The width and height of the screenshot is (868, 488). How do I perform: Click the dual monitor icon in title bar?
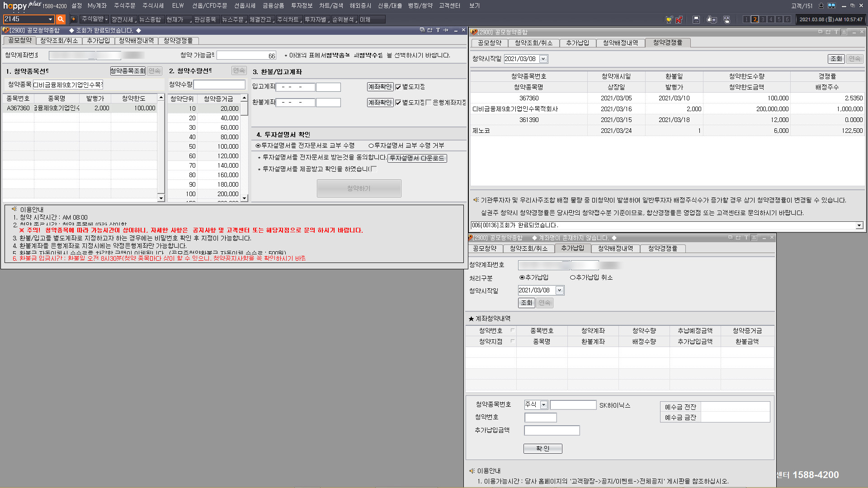click(831, 5)
